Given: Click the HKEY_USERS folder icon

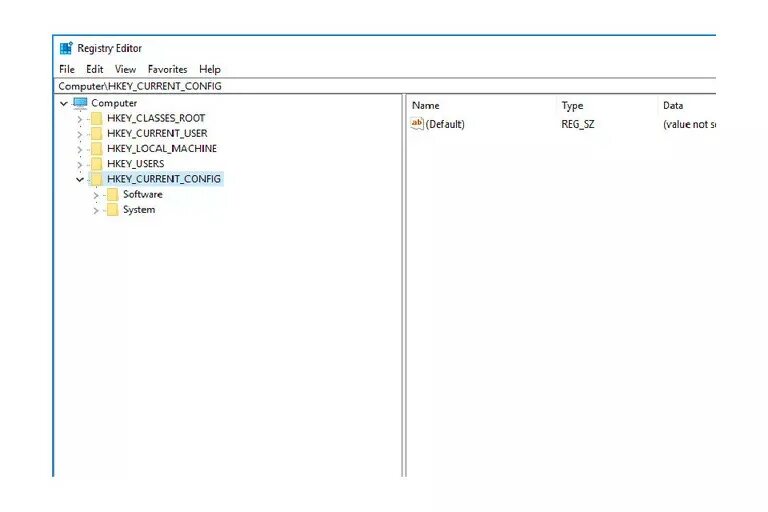Looking at the screenshot, I should [x=96, y=164].
